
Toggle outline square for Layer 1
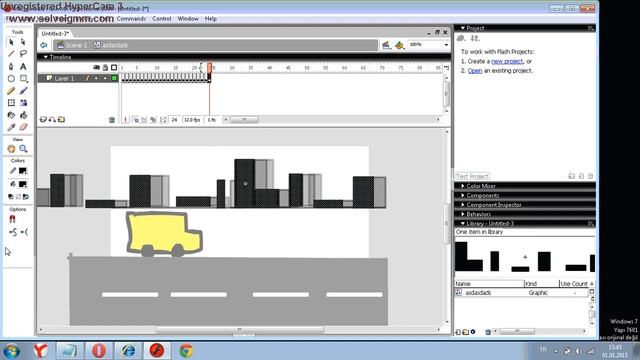coord(114,78)
